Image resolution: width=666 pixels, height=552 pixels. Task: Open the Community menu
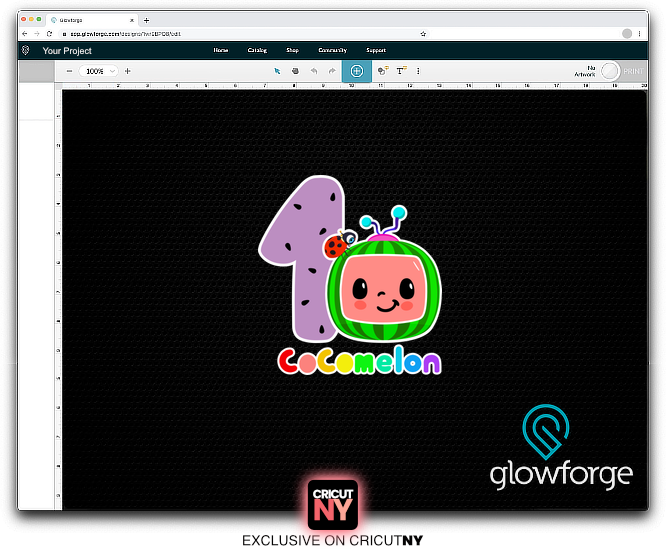pyautogui.click(x=333, y=50)
